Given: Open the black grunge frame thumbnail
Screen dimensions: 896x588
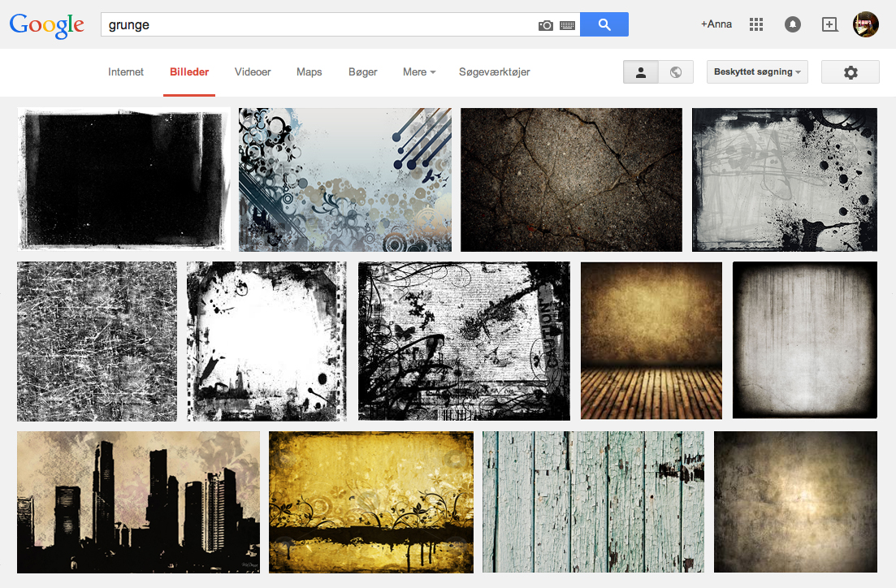Looking at the screenshot, I should (124, 179).
